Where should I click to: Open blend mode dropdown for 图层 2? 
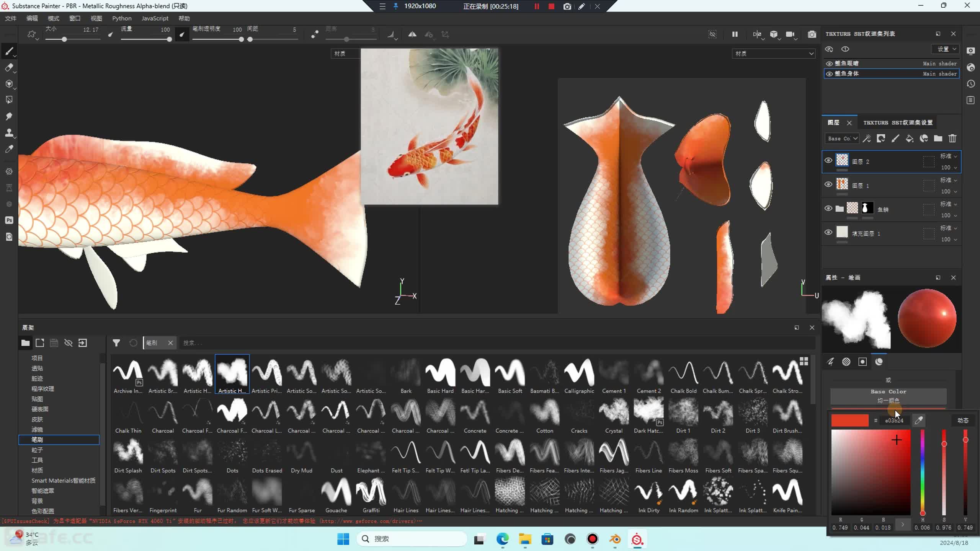949,156
